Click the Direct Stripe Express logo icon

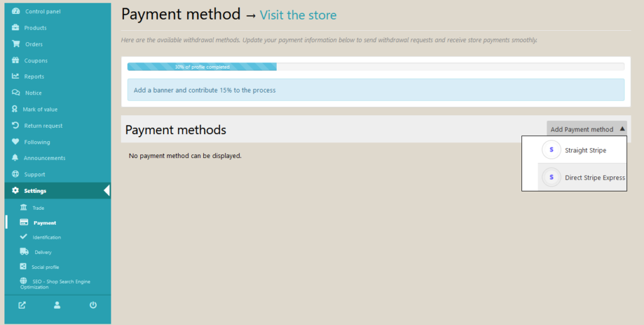pos(551,178)
